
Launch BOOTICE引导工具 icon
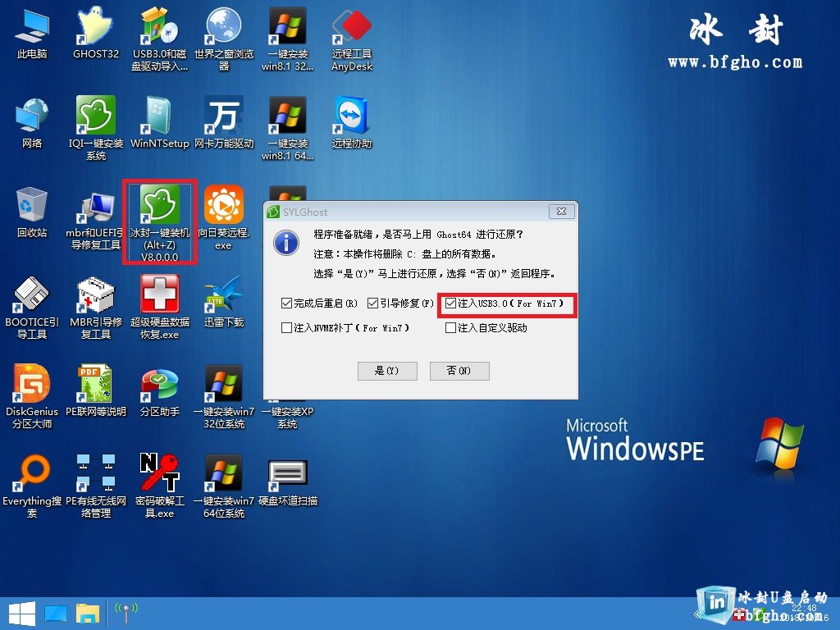[x=32, y=308]
